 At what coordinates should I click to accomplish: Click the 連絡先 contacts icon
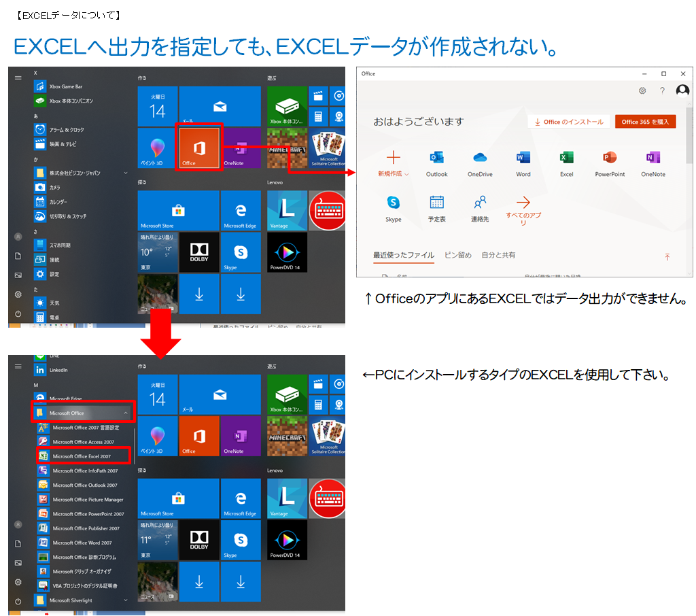tap(480, 203)
